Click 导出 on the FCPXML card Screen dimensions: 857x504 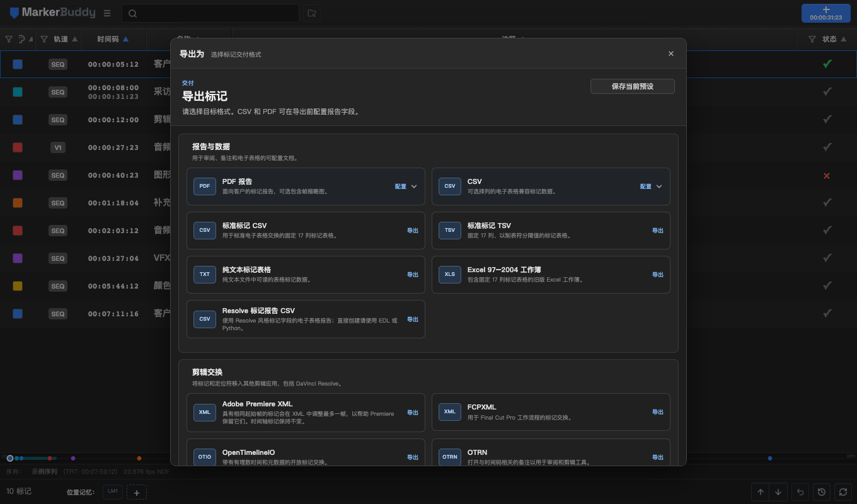[x=658, y=412]
